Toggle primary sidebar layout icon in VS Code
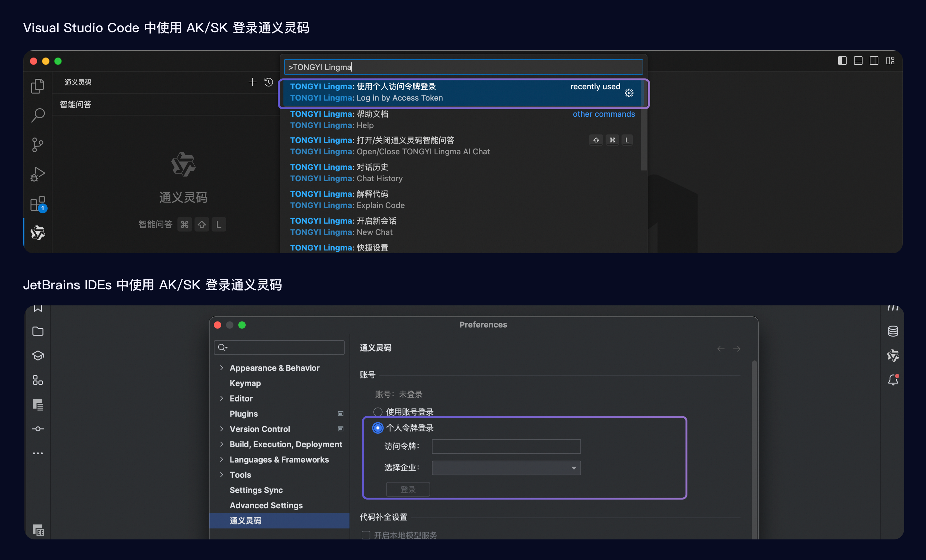The width and height of the screenshot is (926, 560). (x=842, y=60)
